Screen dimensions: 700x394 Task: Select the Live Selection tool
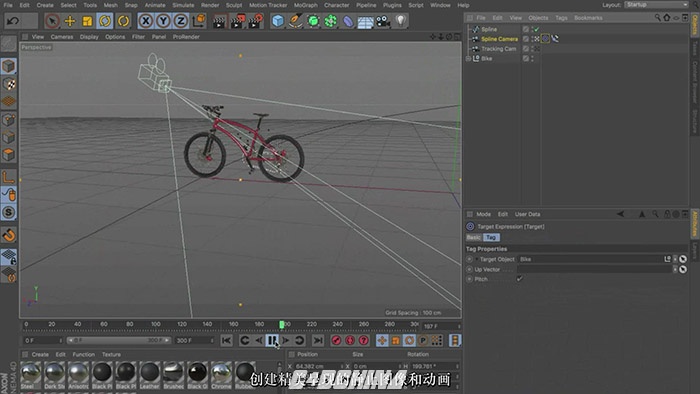click(x=52, y=21)
